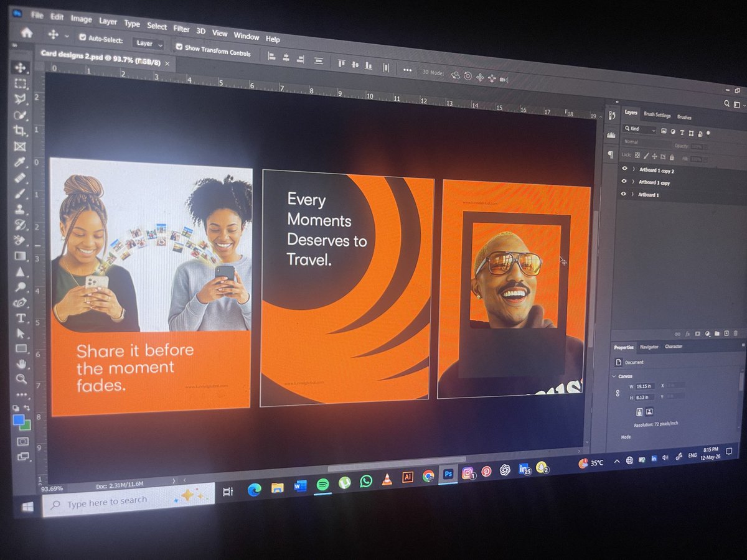Select portrait canvas orientation button
The height and width of the screenshot is (560, 747).
639,411
